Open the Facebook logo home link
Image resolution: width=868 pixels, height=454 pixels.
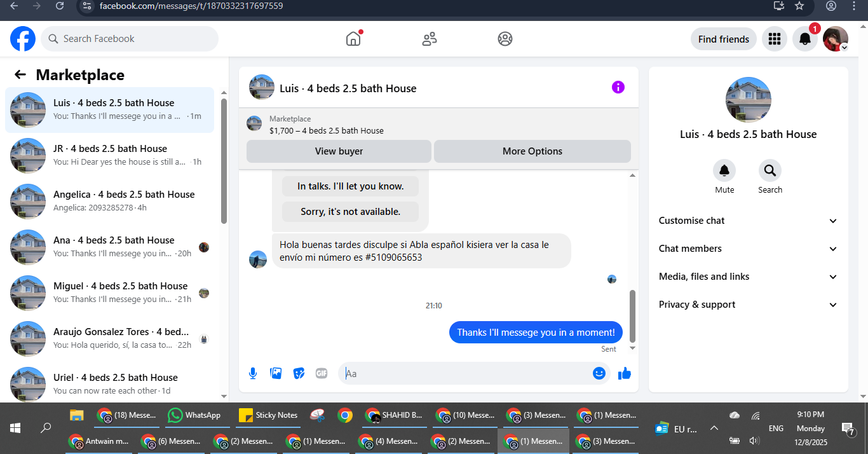[23, 39]
